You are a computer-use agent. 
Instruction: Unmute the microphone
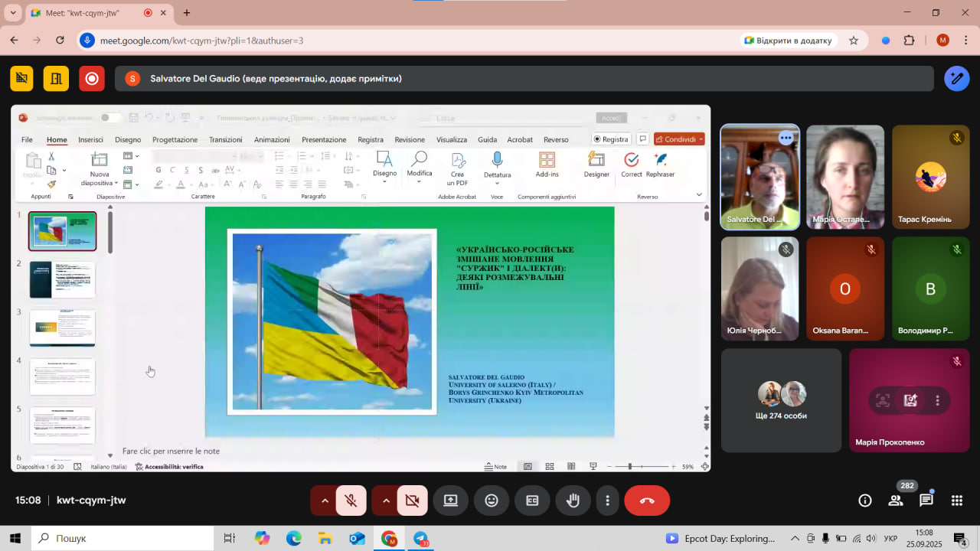tap(351, 500)
